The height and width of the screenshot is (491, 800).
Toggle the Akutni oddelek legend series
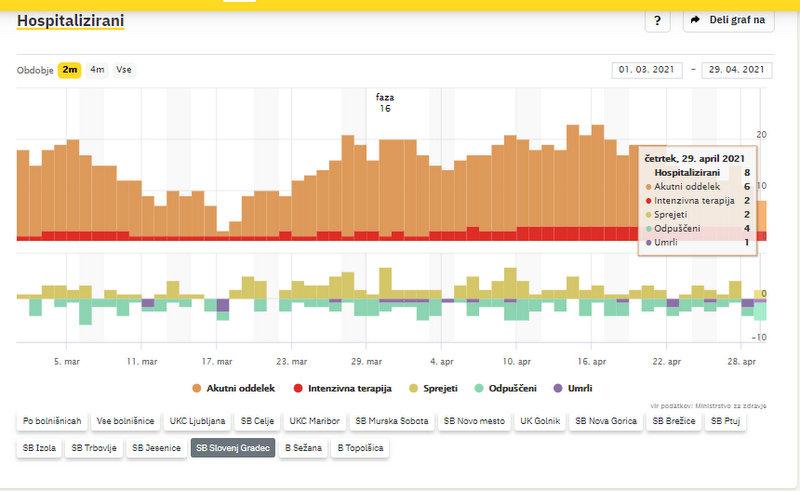tap(234, 388)
